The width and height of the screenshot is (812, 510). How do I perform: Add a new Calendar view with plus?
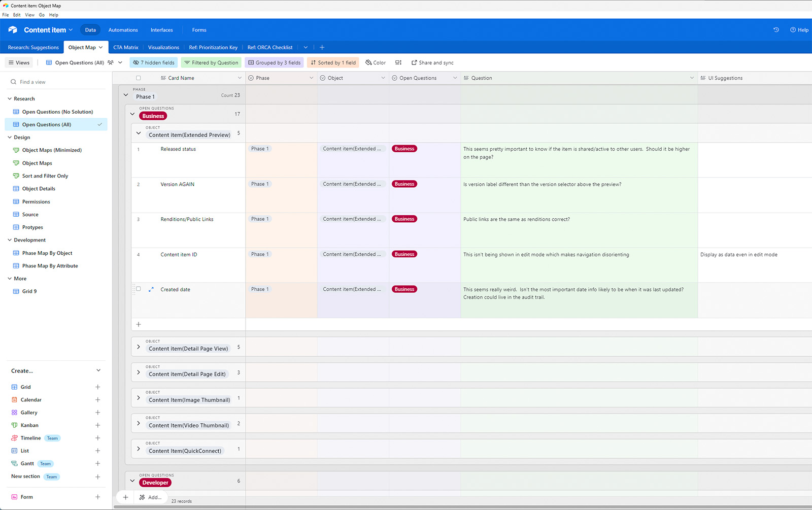[x=97, y=399]
